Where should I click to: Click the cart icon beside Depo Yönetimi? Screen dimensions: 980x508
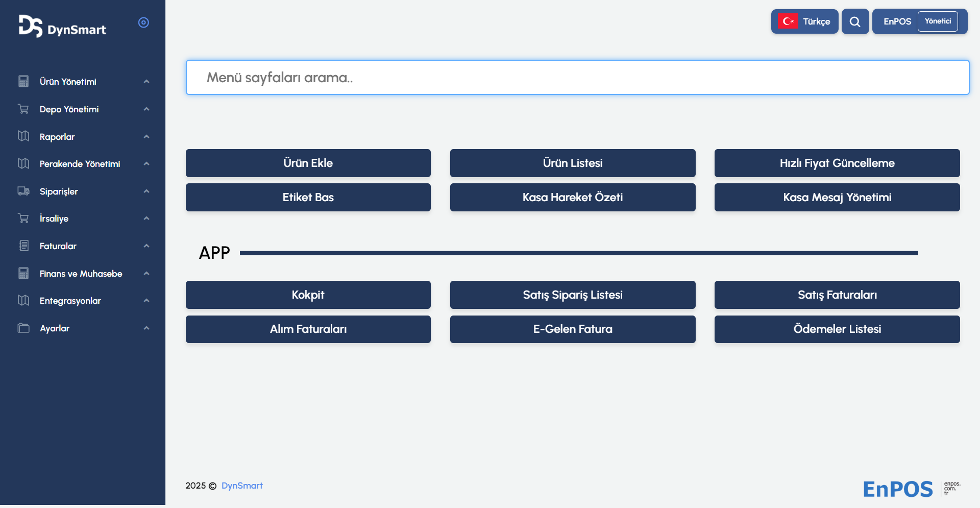[23, 109]
